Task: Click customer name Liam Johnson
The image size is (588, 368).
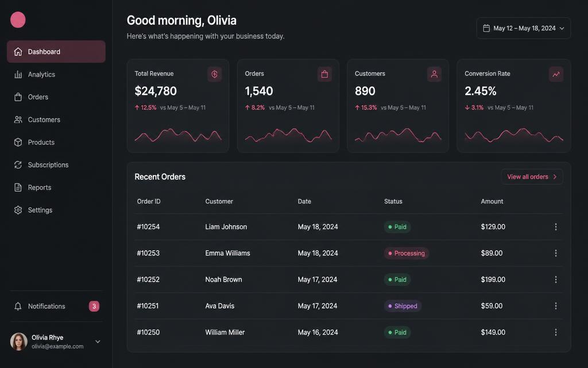Action: click(x=226, y=227)
